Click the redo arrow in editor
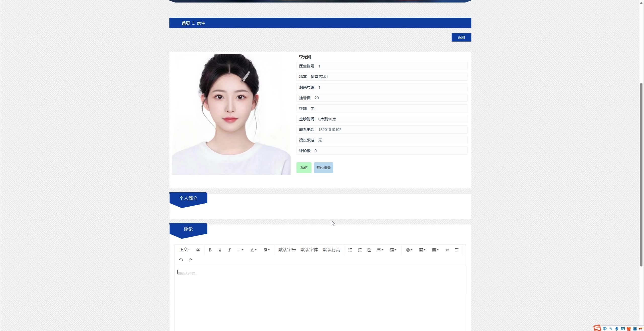The width and height of the screenshot is (644, 331). click(x=190, y=260)
